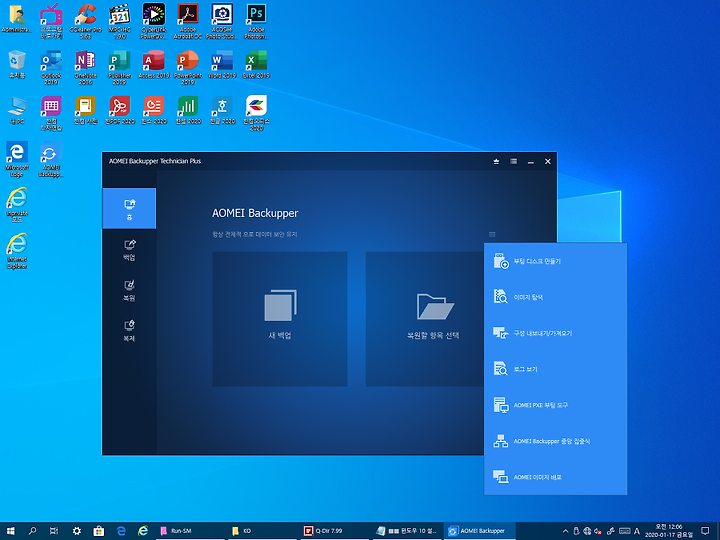
Task: Open the Windows Start menu
Action: pos(10,531)
